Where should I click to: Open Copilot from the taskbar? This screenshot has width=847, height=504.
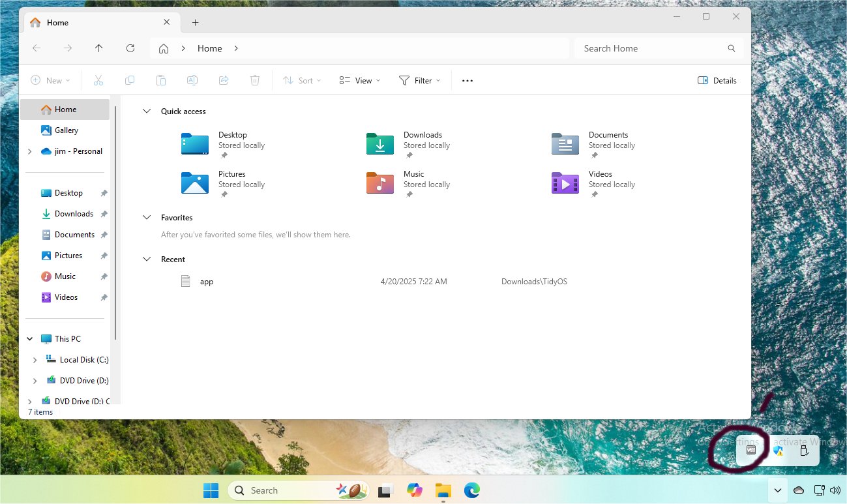(415, 490)
